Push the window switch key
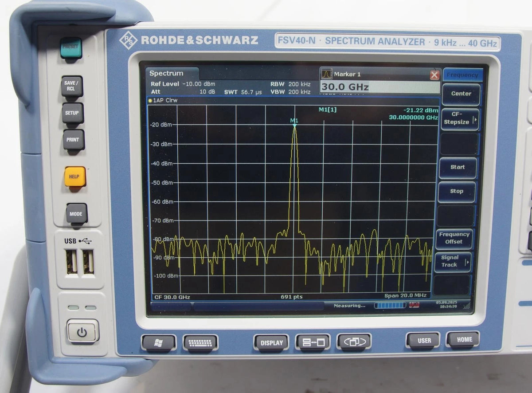The image size is (532, 393). 354,342
